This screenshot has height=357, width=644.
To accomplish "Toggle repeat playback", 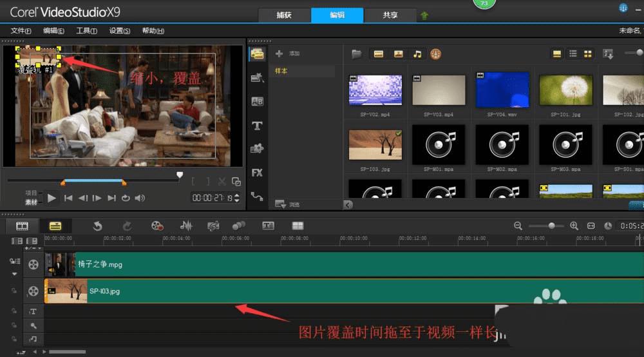I will pyautogui.click(x=126, y=198).
